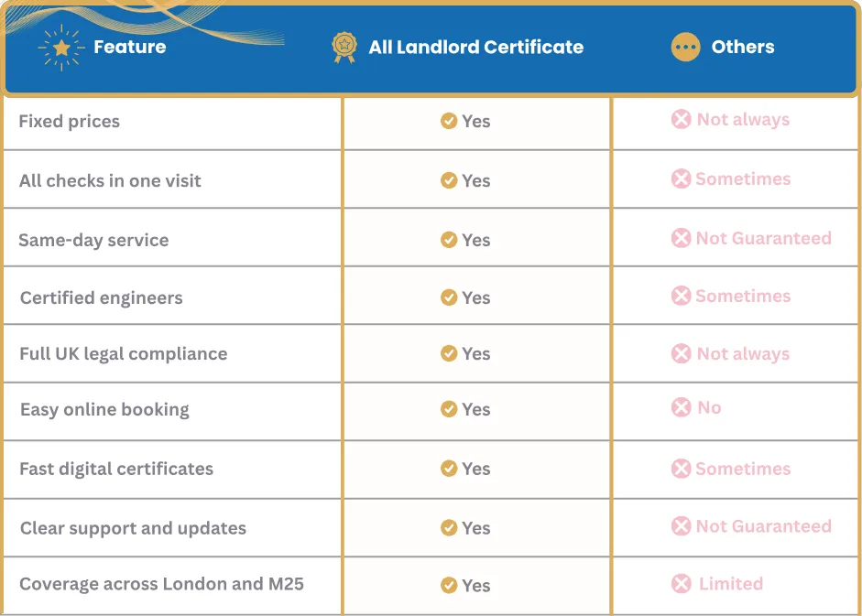862x616 pixels.
Task: Click the Full UK legal compliance text
Action: pyautogui.click(x=123, y=354)
